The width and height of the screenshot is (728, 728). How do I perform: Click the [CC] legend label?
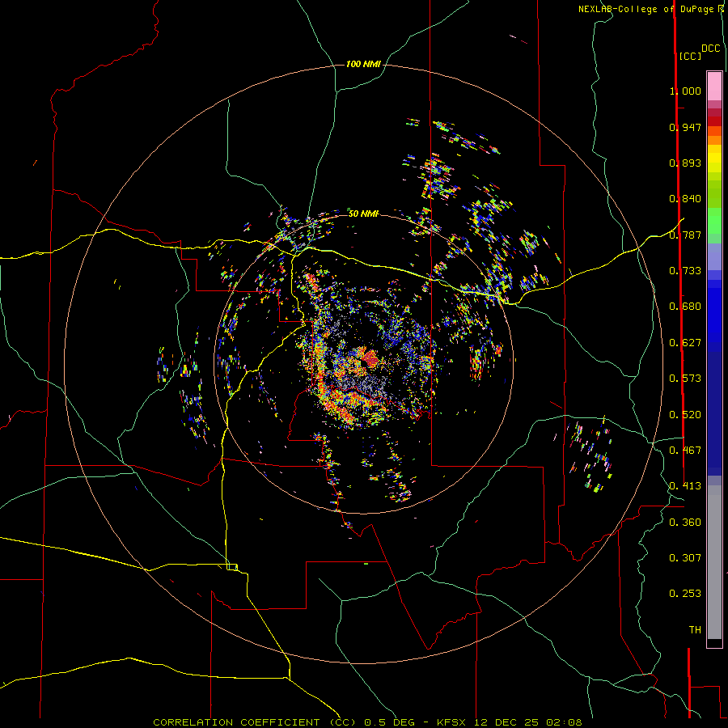[x=690, y=56]
